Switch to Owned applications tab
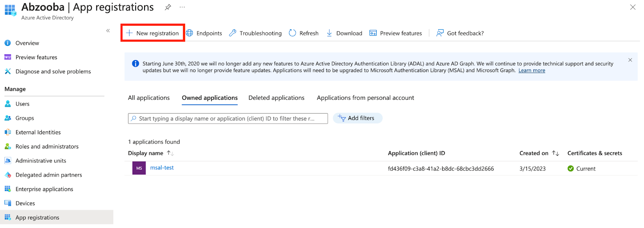This screenshot has width=644, height=228. [210, 98]
